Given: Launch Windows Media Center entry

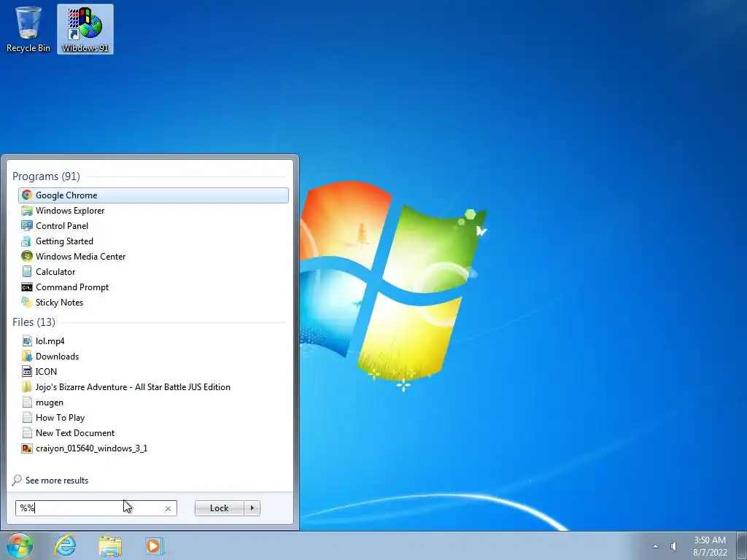Looking at the screenshot, I should (153, 256).
